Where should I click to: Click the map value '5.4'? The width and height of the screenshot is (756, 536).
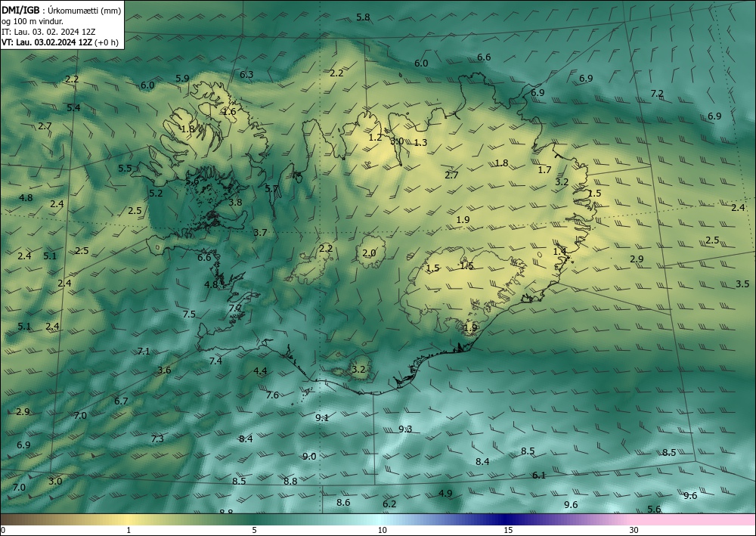pyautogui.click(x=74, y=107)
